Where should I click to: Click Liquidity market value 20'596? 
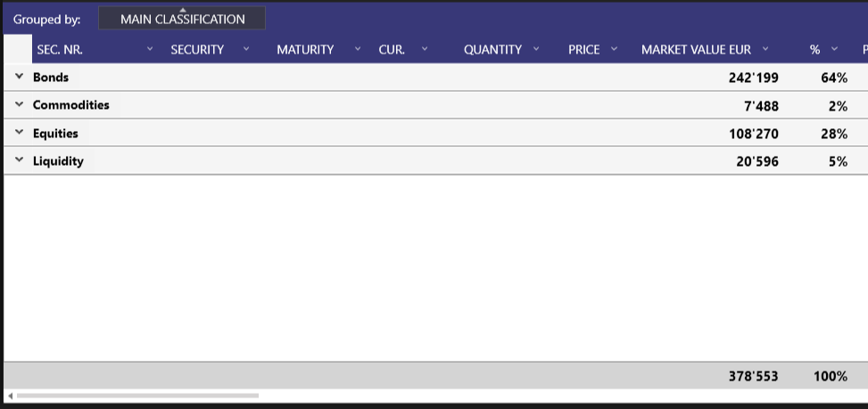pyautogui.click(x=757, y=161)
